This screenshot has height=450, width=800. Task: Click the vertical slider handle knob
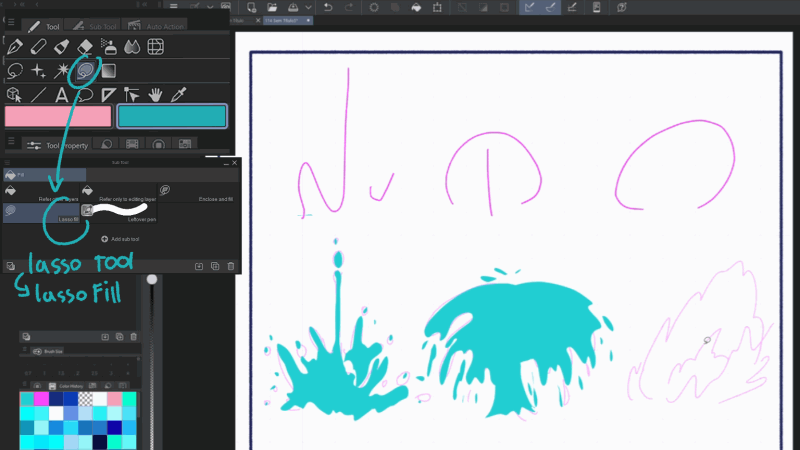(x=152, y=280)
